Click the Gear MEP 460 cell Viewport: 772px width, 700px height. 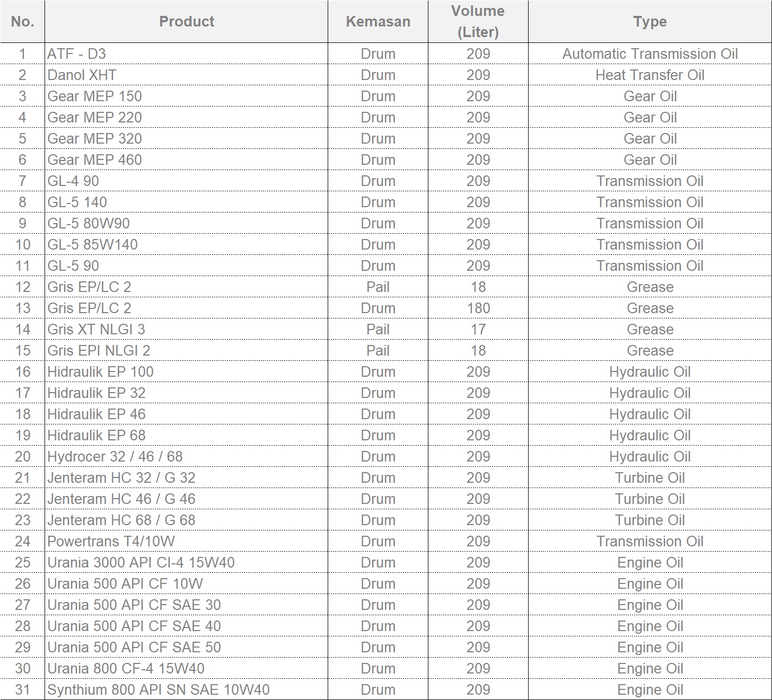tap(94, 160)
